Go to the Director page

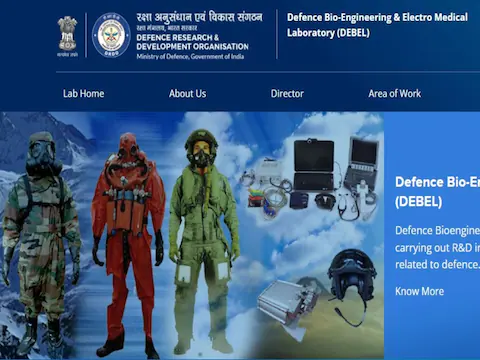point(287,94)
